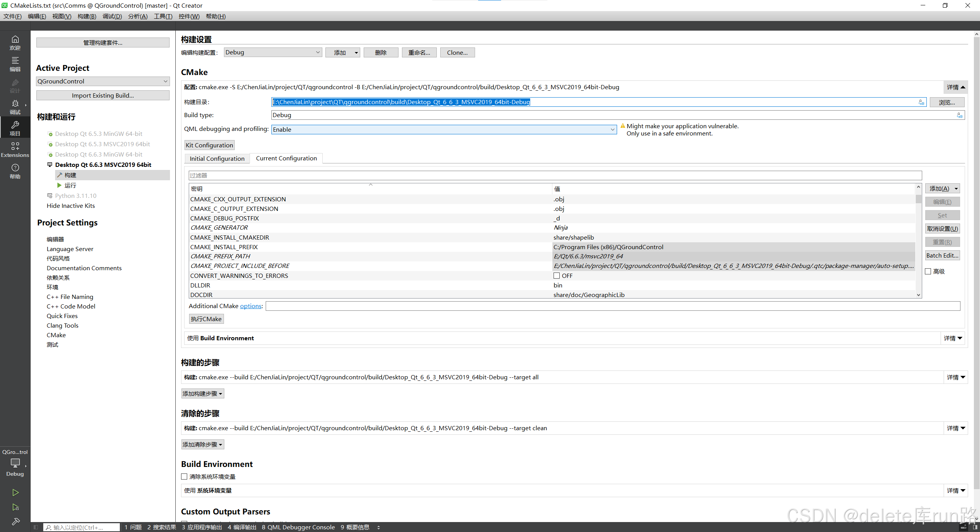
Task: Open the CMake options hyperlink
Action: tap(251, 306)
